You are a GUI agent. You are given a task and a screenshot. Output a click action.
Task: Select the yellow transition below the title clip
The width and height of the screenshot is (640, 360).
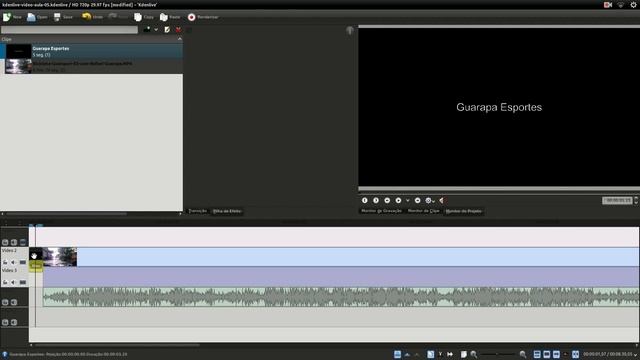point(36,266)
